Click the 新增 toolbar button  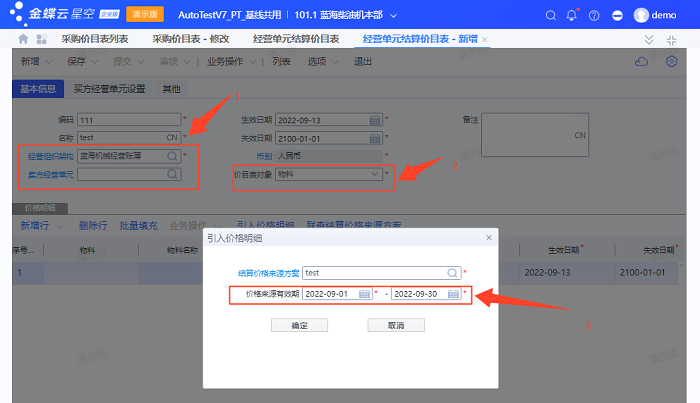[x=30, y=62]
